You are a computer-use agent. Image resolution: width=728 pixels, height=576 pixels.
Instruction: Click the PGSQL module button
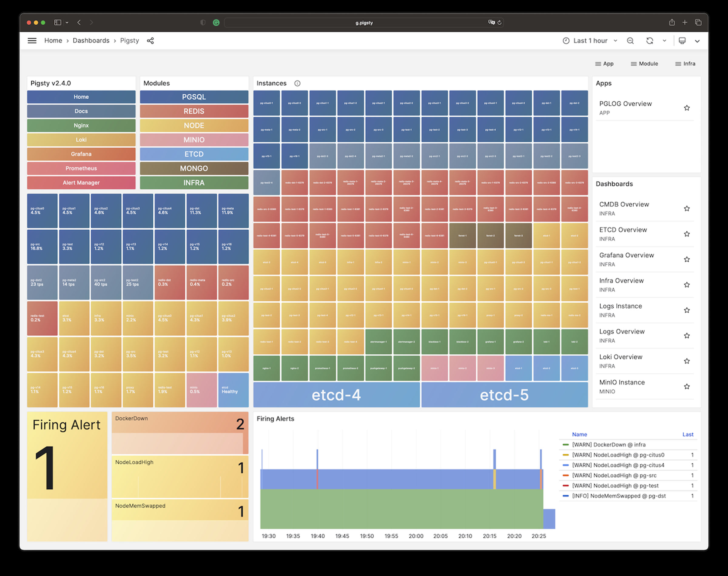[x=194, y=97]
